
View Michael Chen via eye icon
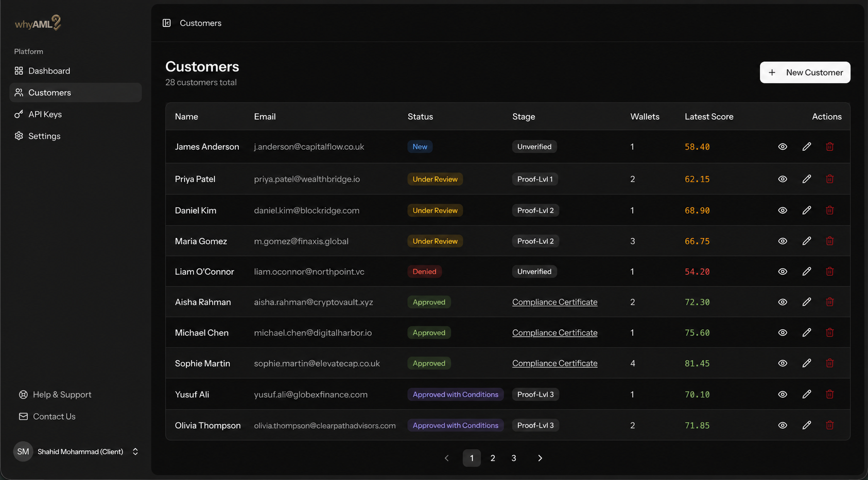pyautogui.click(x=783, y=332)
